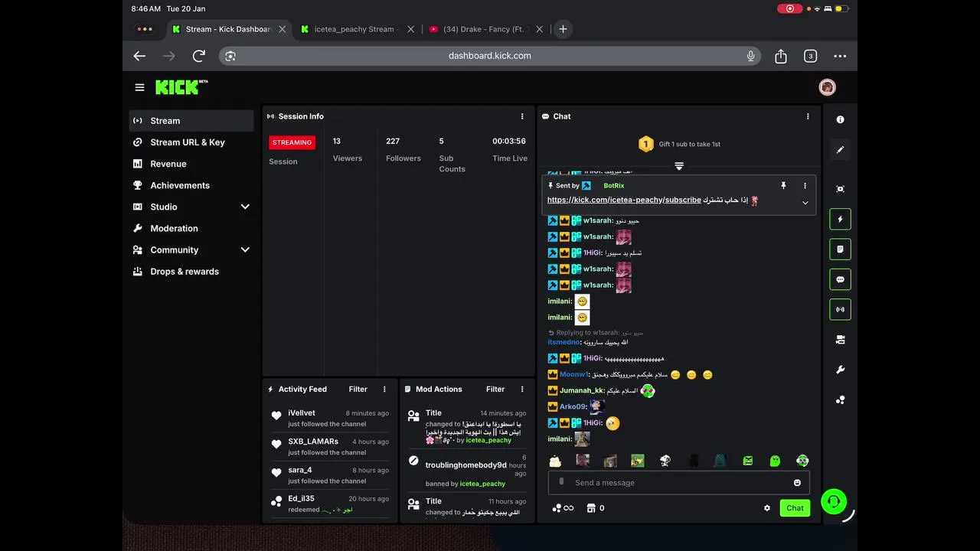Open the emoji picker in message box
Screen dimensions: 980x551
[x=797, y=483]
